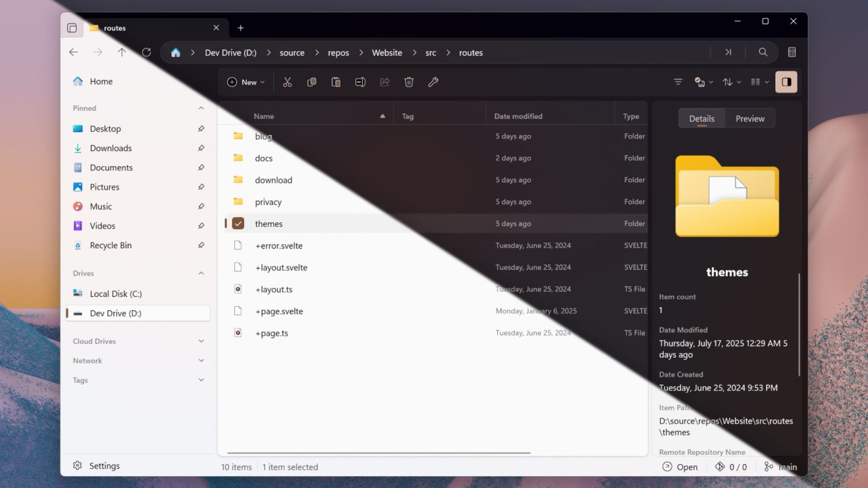Open the Sort options dropdown
This screenshot has height=488, width=868.
pyautogui.click(x=732, y=82)
